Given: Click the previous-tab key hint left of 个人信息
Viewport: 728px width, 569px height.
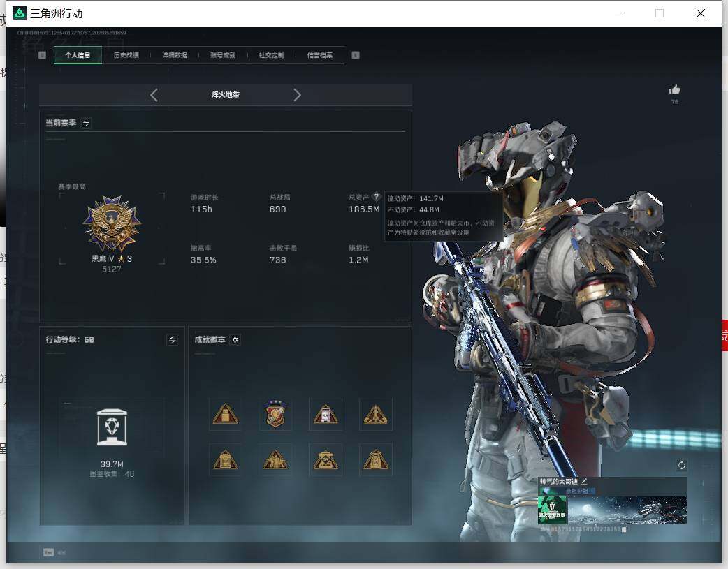Looking at the screenshot, I should click(x=42, y=55).
